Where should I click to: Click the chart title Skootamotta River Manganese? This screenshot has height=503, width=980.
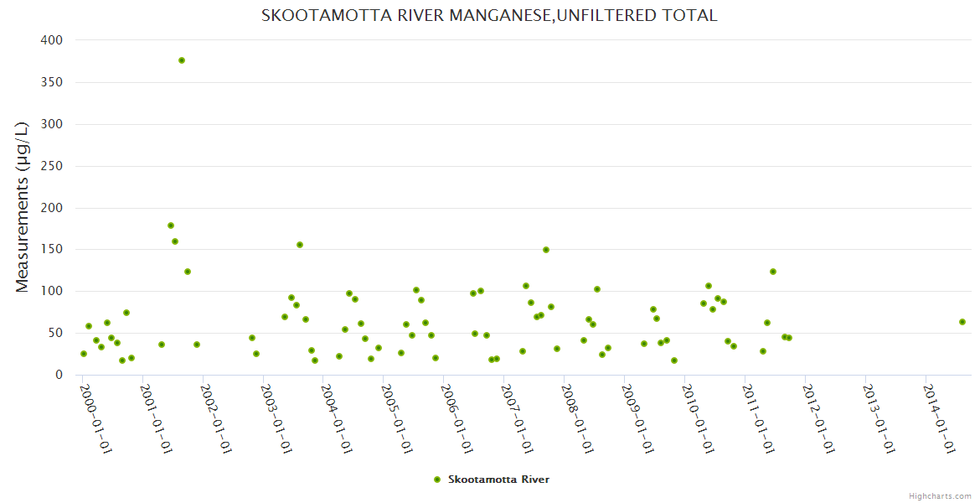coord(489,16)
